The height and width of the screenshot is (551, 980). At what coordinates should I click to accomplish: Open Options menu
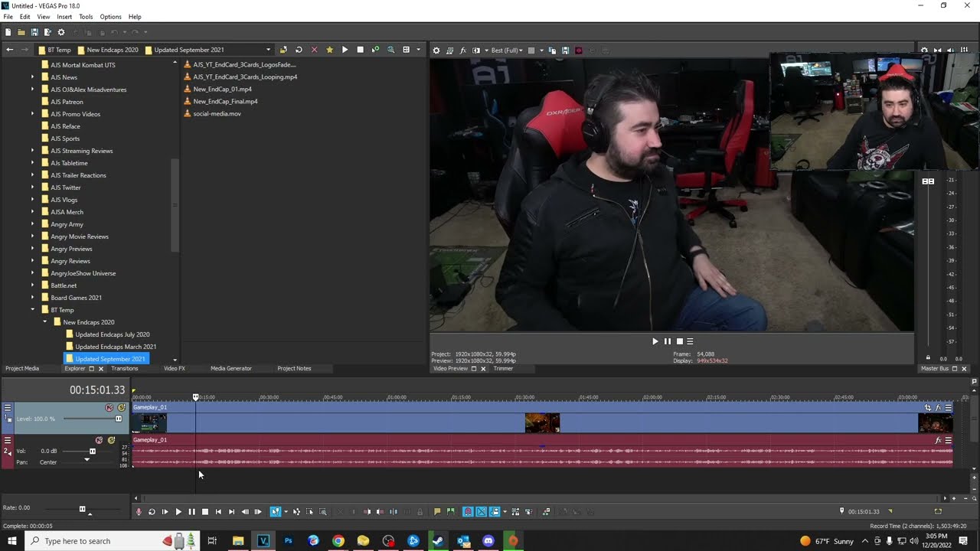[x=110, y=17]
